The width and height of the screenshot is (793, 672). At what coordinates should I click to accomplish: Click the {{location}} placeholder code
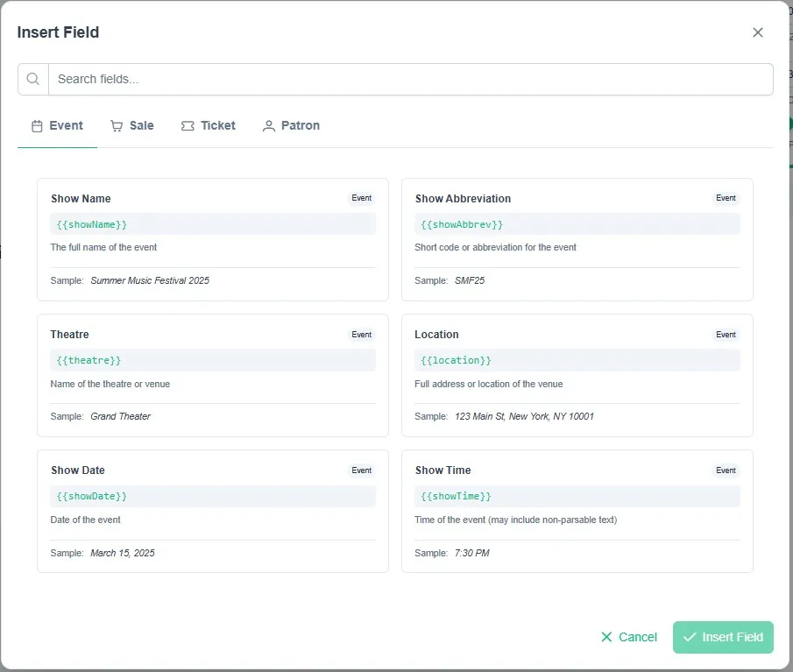coord(456,360)
